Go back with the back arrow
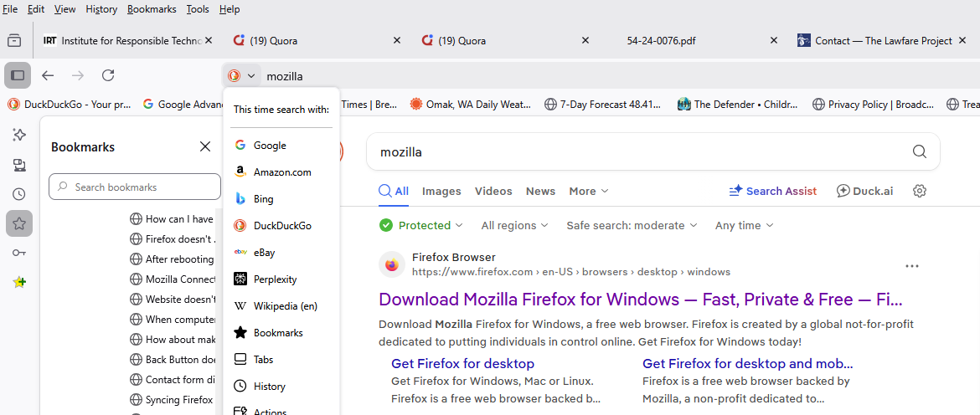Image resolution: width=980 pixels, height=415 pixels. (x=48, y=75)
